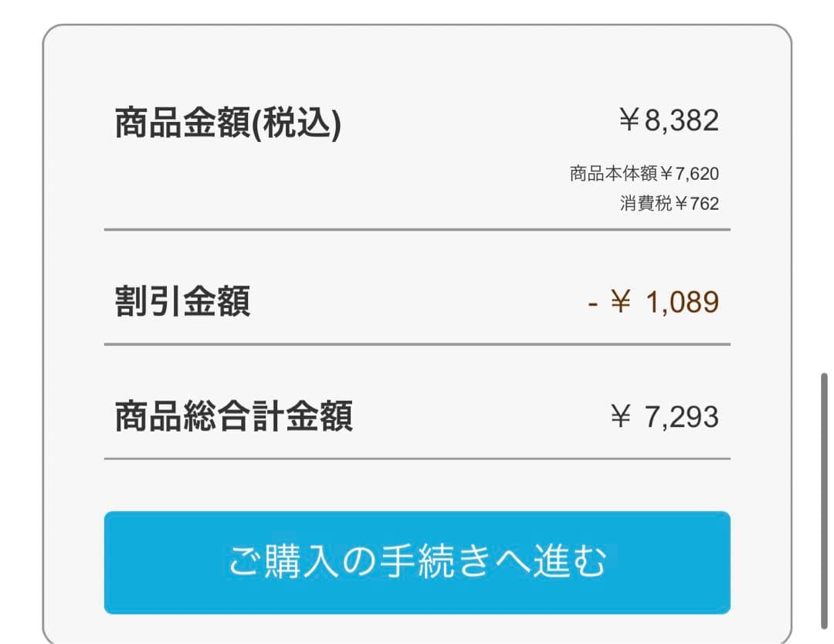This screenshot has height=644, width=834.
Task: Click the 商品総合計金額 label
Action: [x=233, y=417]
